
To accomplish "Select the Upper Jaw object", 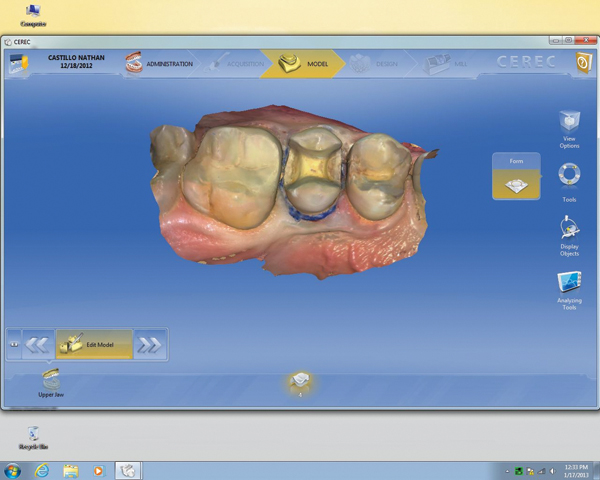I will (51, 380).
